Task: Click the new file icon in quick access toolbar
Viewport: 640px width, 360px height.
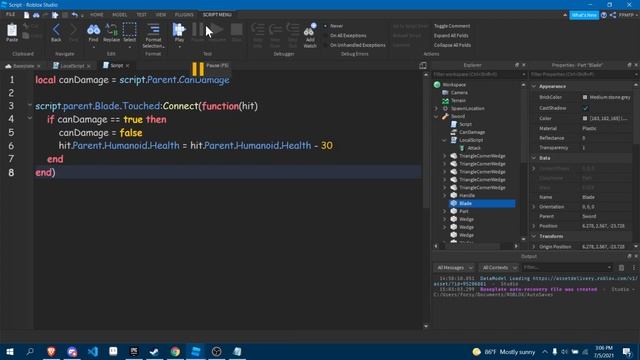Action: (x=27, y=15)
